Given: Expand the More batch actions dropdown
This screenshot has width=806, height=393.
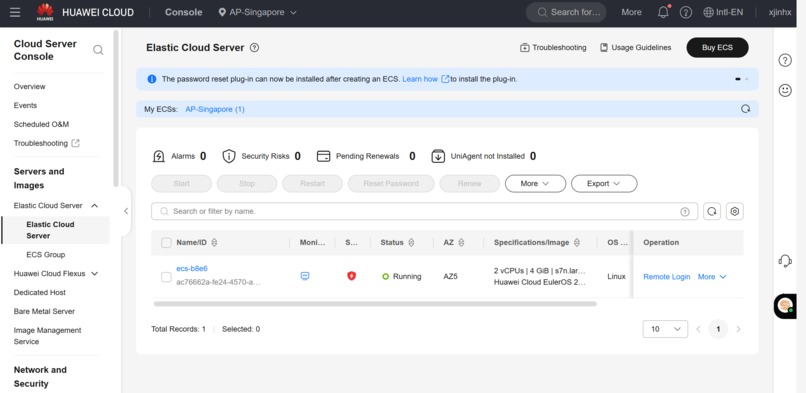Looking at the screenshot, I should click(x=535, y=183).
